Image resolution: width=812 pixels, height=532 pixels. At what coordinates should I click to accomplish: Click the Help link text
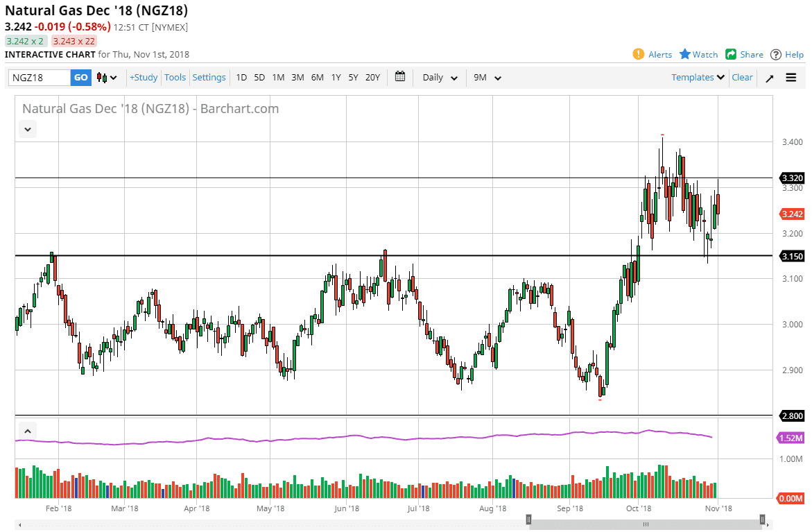click(795, 54)
